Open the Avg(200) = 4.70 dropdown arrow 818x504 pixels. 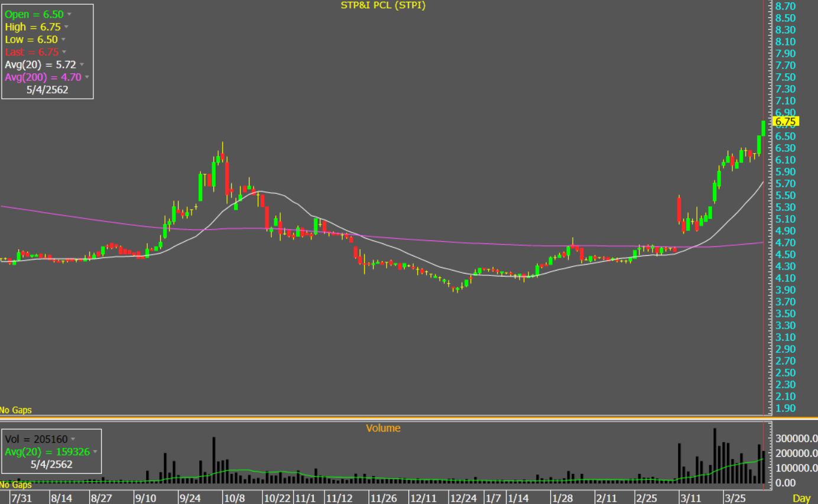coord(87,77)
